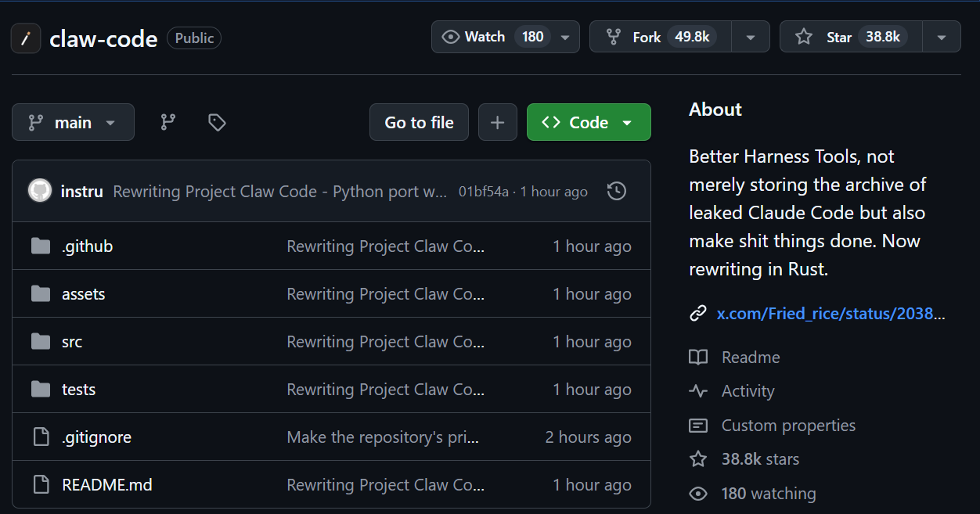Open the .github folder

coord(87,246)
